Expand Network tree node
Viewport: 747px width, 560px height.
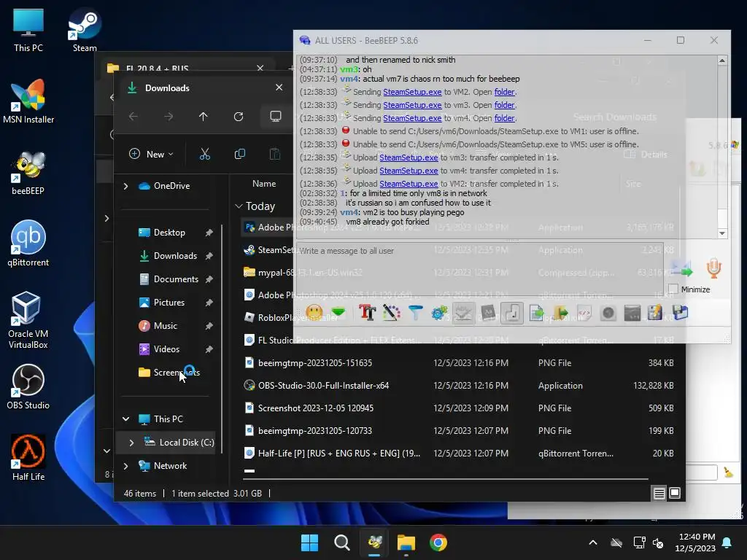[125, 466]
